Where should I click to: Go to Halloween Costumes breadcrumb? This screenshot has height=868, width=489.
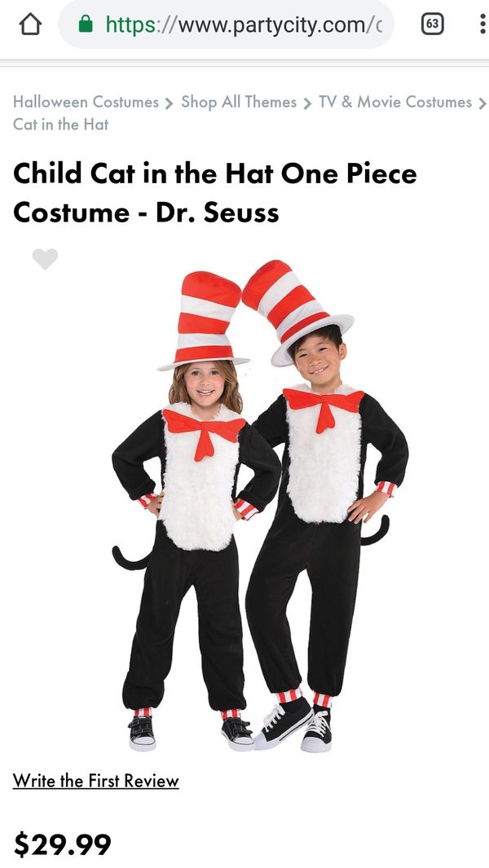[86, 102]
